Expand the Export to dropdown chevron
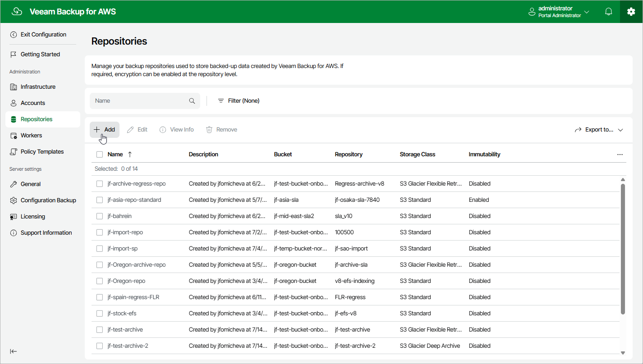Image resolution: width=643 pixels, height=364 pixels. tap(620, 130)
